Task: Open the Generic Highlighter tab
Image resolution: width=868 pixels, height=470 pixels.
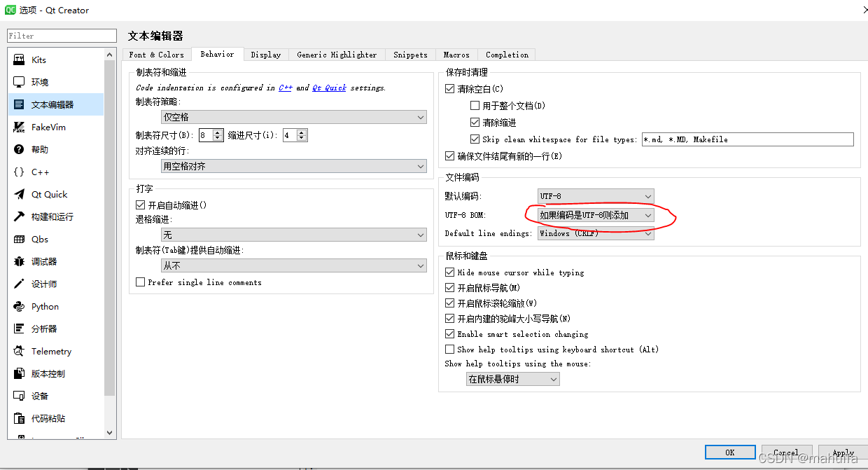Action: pos(337,55)
